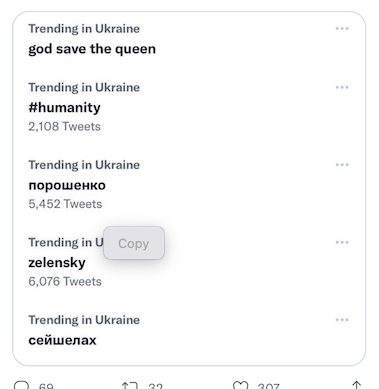
Task: Click Trending in Ukraine label above #humanity
Action: (x=84, y=87)
